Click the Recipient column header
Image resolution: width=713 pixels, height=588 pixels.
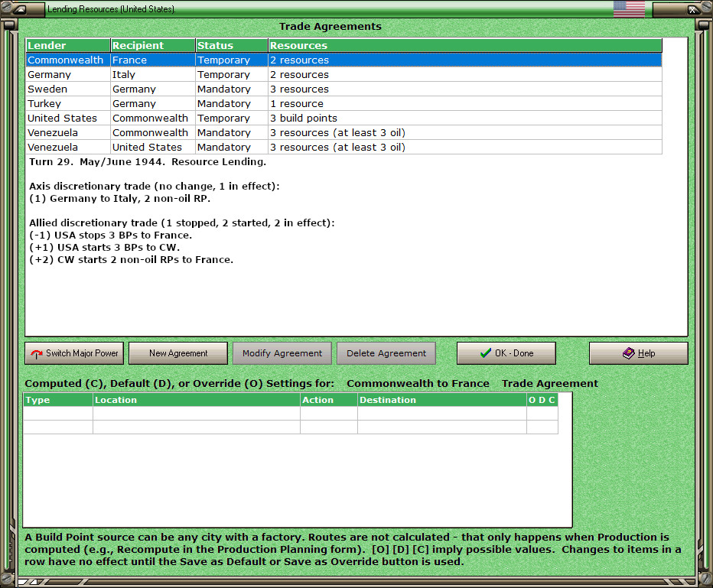pos(153,45)
